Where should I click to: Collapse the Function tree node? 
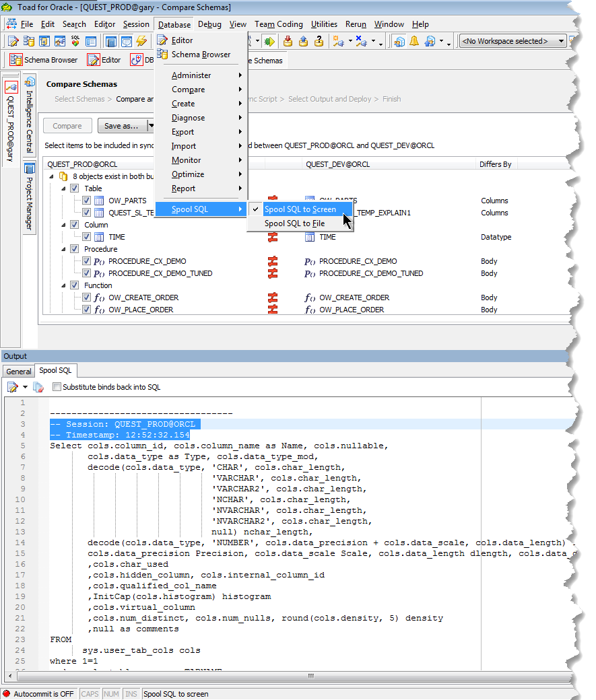pyautogui.click(x=63, y=285)
